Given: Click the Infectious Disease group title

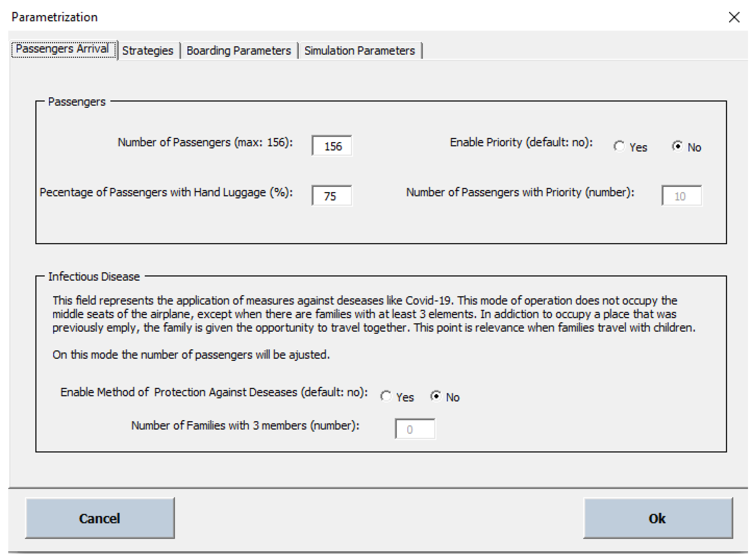Looking at the screenshot, I should pyautogui.click(x=94, y=277).
